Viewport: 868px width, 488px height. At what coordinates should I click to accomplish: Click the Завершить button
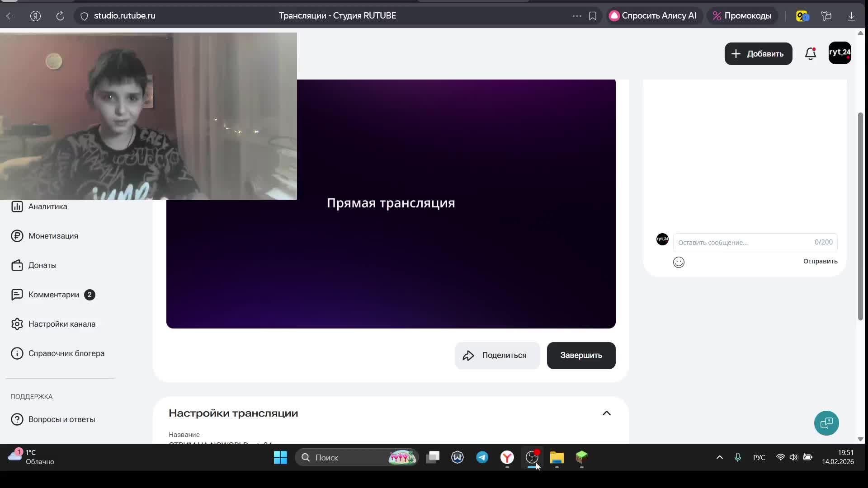click(580, 355)
